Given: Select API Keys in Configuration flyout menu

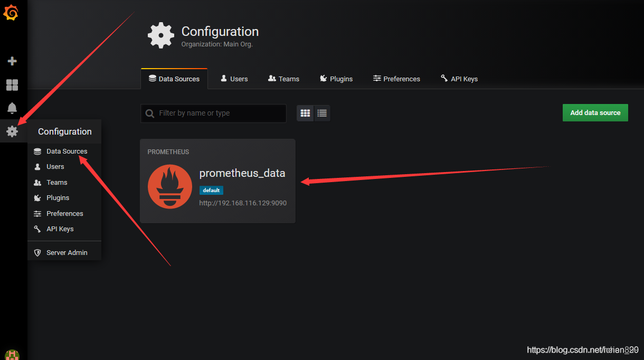Looking at the screenshot, I should coord(64,229).
